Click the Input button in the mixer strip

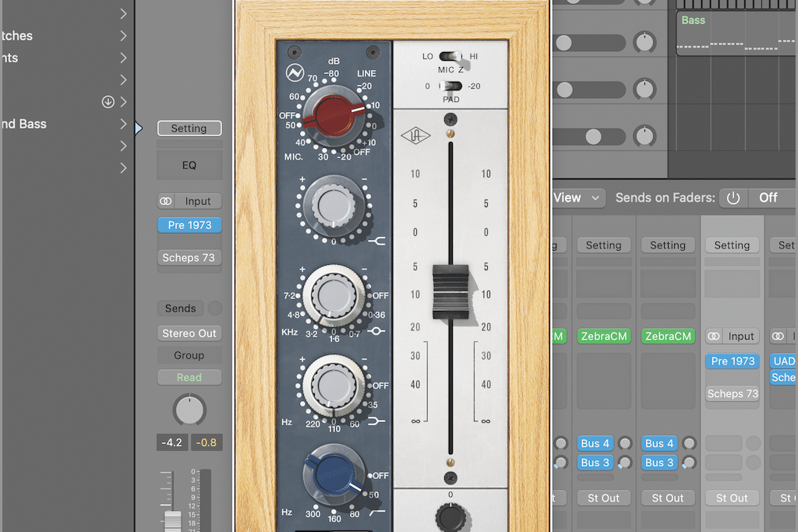click(740, 336)
